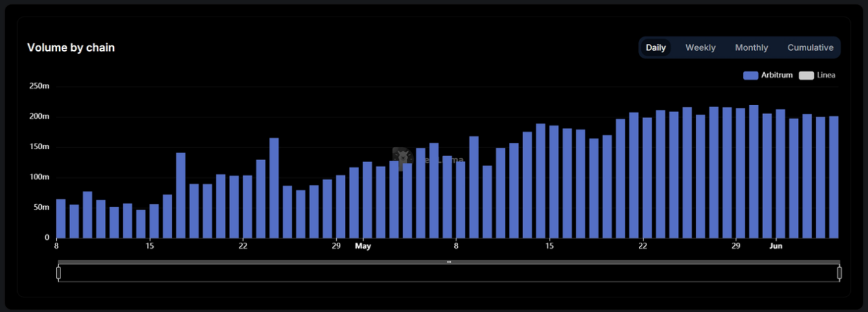Click the last bar at the far right
Screen dimensions: 868x312
coord(834,177)
